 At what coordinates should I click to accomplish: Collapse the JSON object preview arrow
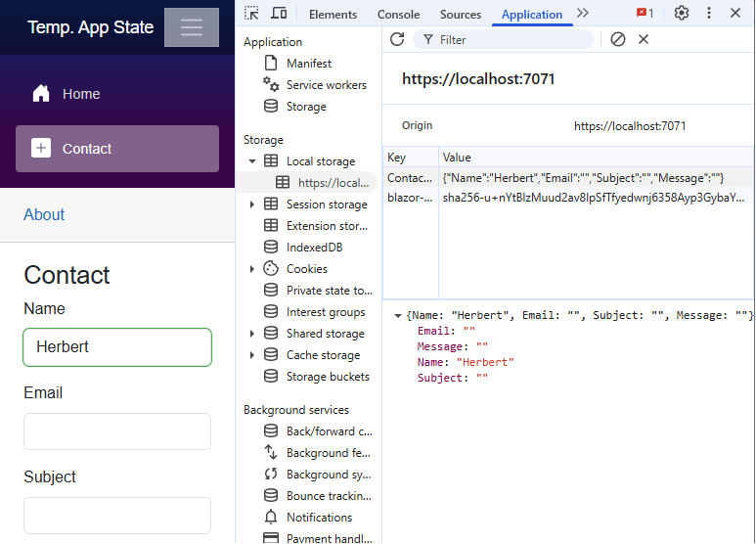[x=397, y=315]
